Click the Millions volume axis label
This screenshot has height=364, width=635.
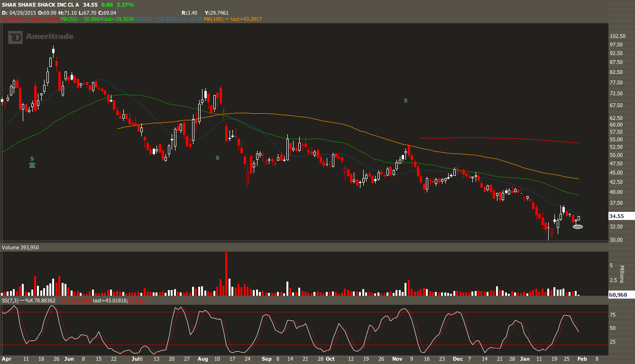click(622, 274)
